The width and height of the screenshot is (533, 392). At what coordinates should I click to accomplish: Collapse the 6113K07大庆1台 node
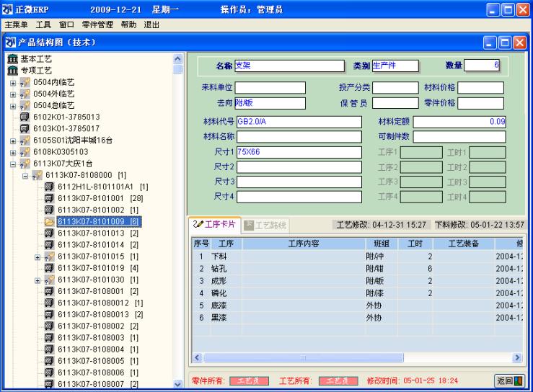(x=13, y=164)
